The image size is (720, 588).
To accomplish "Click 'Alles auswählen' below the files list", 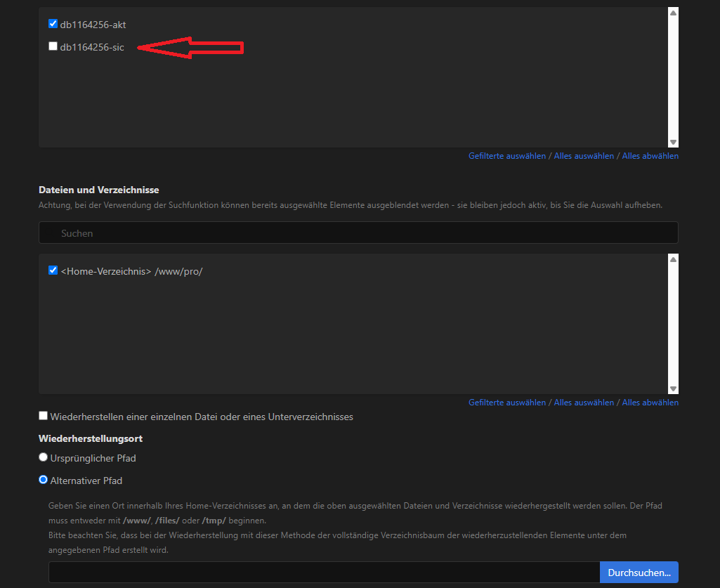I will pos(584,403).
